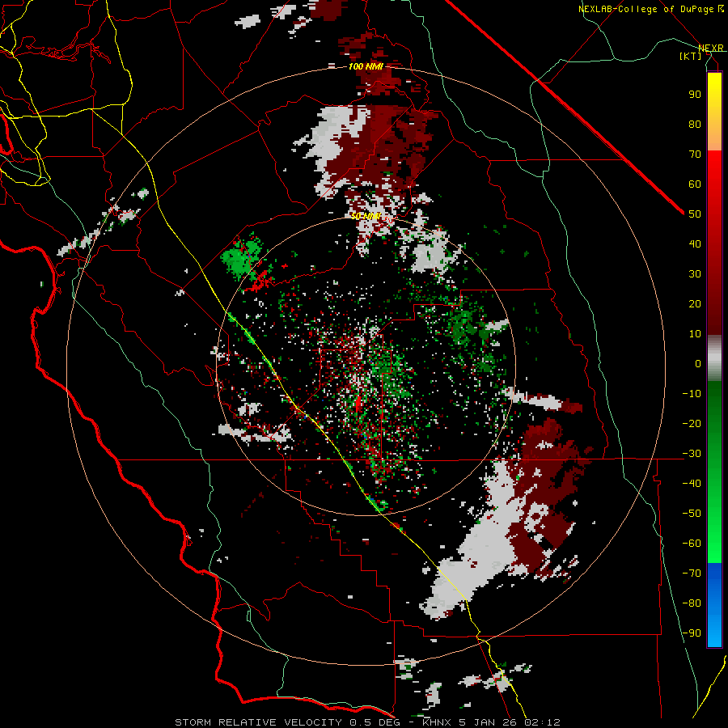728x728 pixels.
Task: Click the Storm Relative Velocity caption text
Action: tap(367, 722)
